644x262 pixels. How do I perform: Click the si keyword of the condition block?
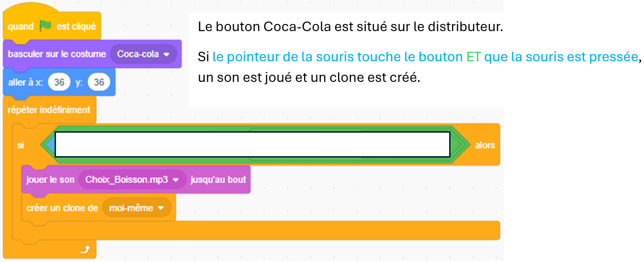(x=21, y=145)
